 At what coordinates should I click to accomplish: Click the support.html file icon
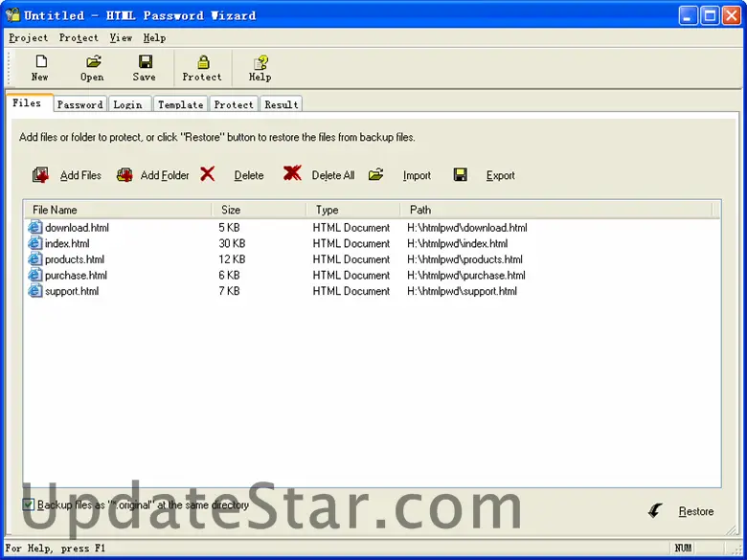point(34,290)
